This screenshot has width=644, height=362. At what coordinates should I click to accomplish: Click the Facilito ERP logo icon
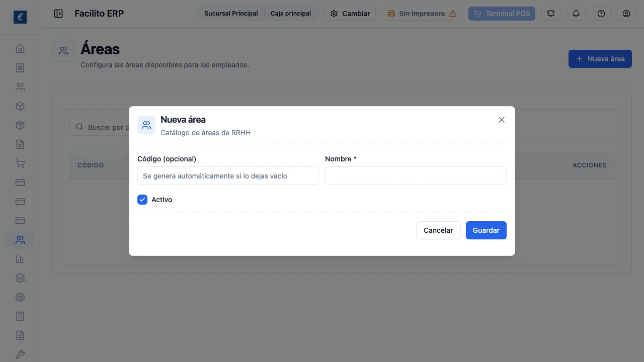tap(20, 17)
